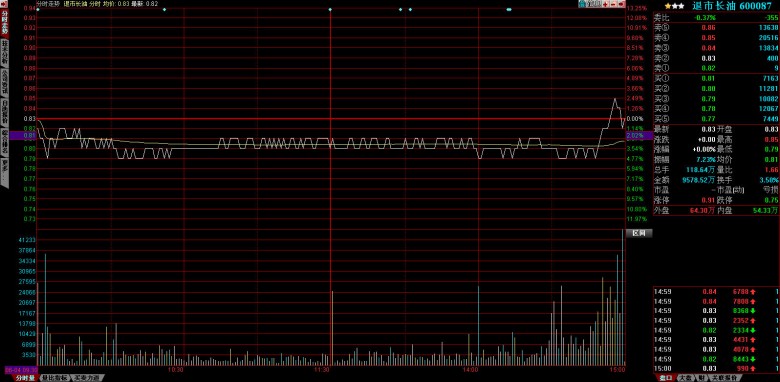Screen dimensions: 780x382
Task: Open the 公司资讯 vertical sidebar tab
Action: (4, 82)
